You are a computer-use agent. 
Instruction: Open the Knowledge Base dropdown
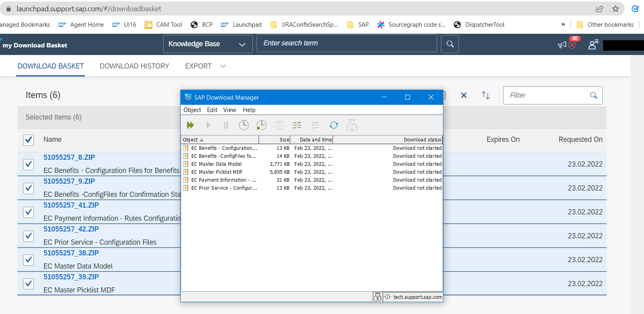208,44
